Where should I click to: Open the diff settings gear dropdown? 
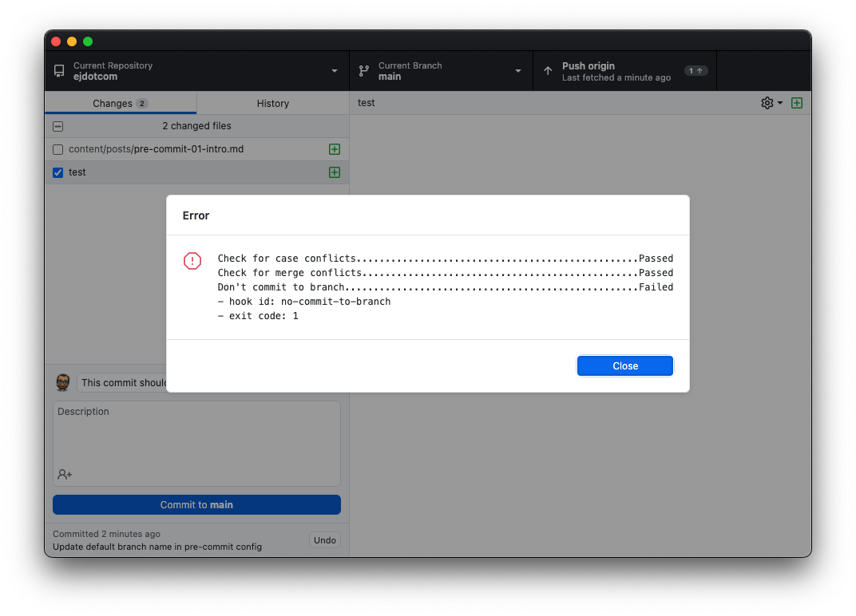pyautogui.click(x=771, y=103)
